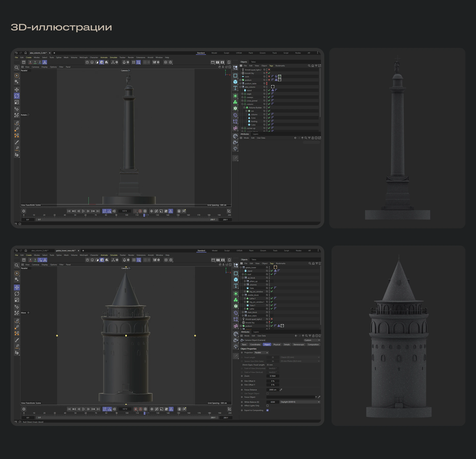The height and width of the screenshot is (459, 476).
Task: Select the cloth simulation tag on cloth object
Action: tap(276, 76)
